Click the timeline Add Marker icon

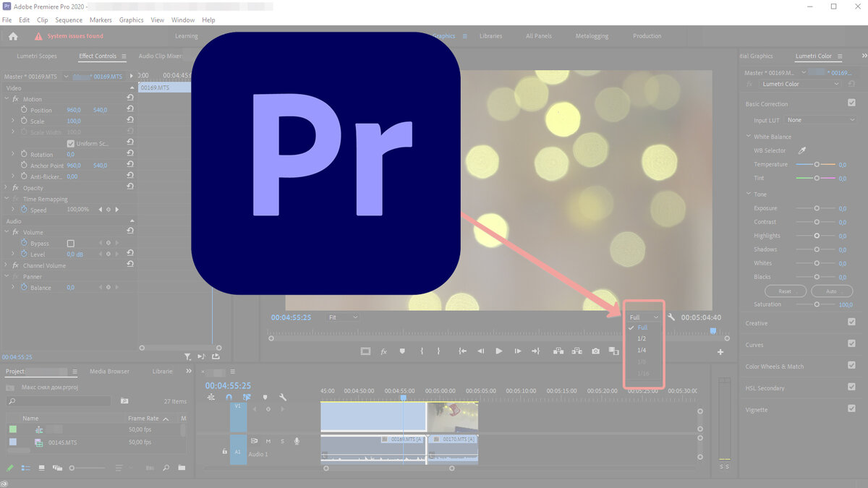coord(265,397)
